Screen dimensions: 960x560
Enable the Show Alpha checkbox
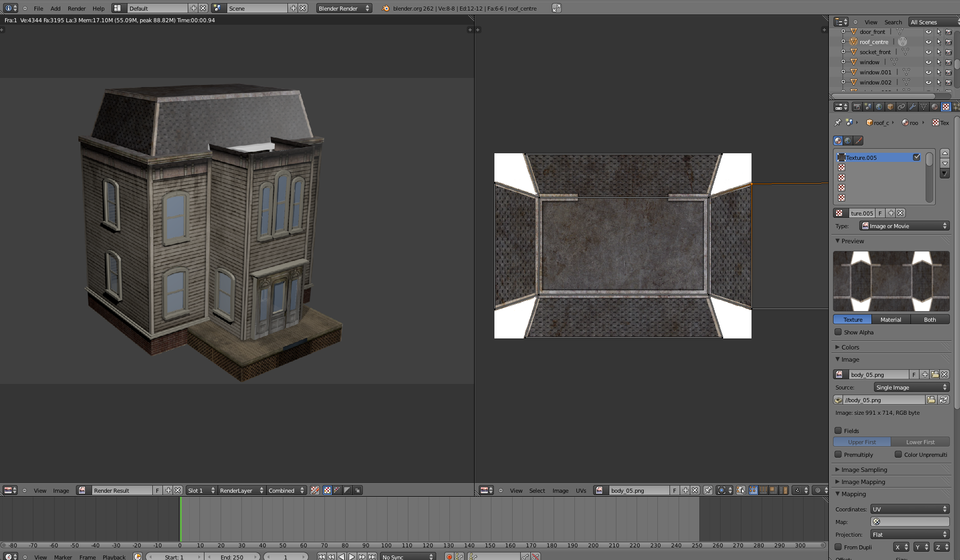pyautogui.click(x=839, y=332)
